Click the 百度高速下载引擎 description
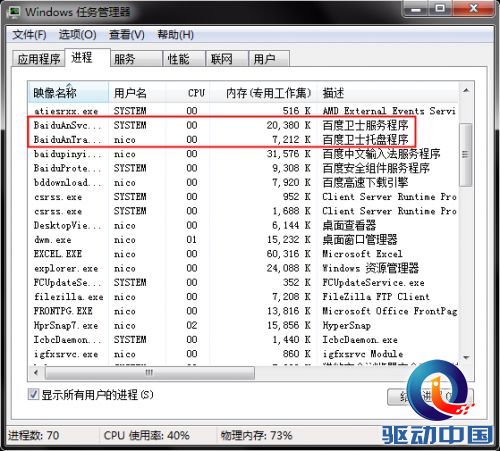500x451 pixels. pyautogui.click(x=365, y=183)
